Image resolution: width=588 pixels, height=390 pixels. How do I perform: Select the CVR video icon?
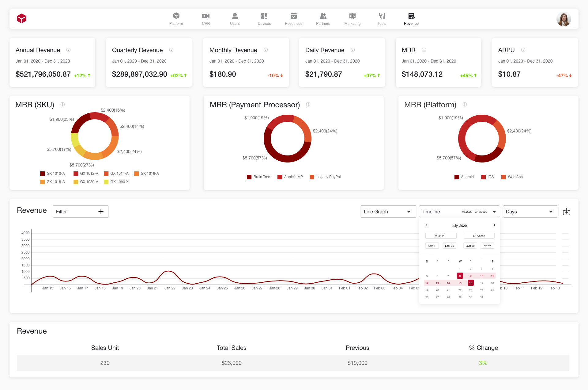205,16
